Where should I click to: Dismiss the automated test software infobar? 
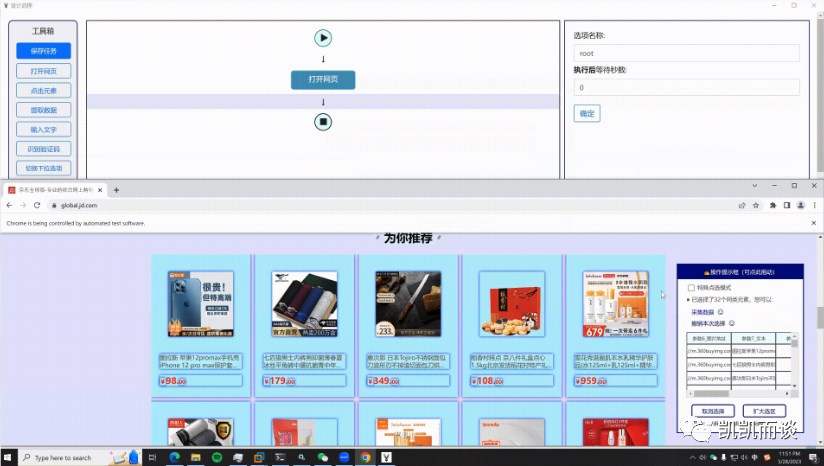coord(813,223)
